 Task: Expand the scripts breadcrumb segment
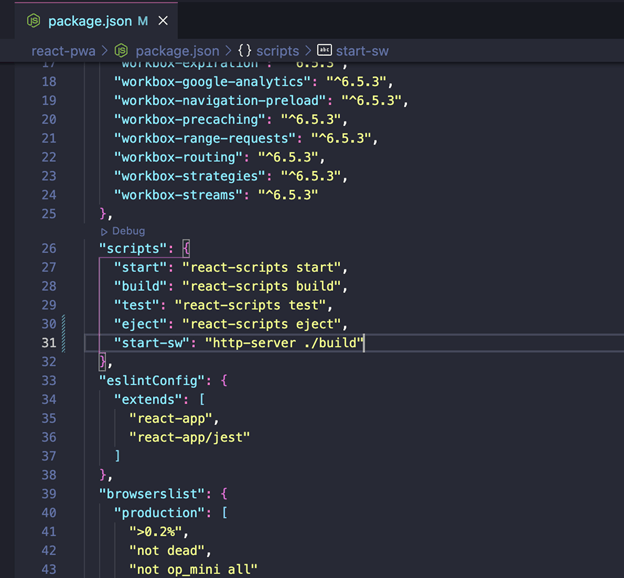pos(277,51)
